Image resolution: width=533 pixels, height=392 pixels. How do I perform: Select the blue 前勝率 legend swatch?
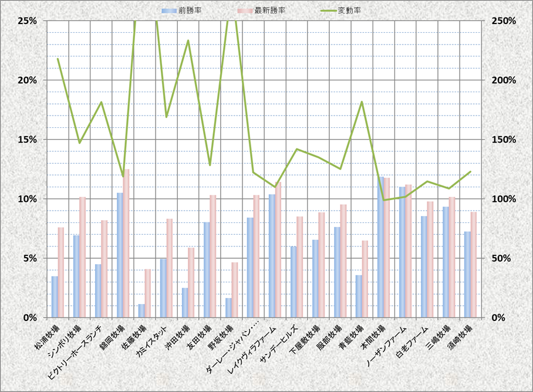click(x=168, y=11)
